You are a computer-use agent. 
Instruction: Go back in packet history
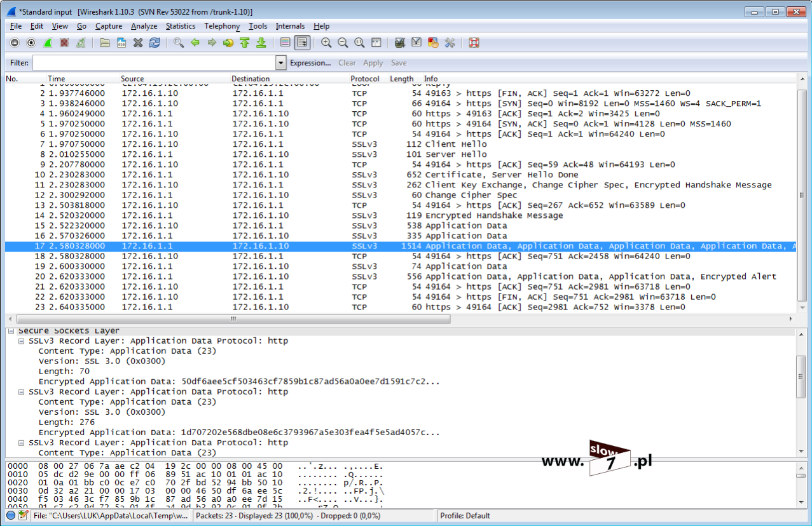(x=195, y=43)
